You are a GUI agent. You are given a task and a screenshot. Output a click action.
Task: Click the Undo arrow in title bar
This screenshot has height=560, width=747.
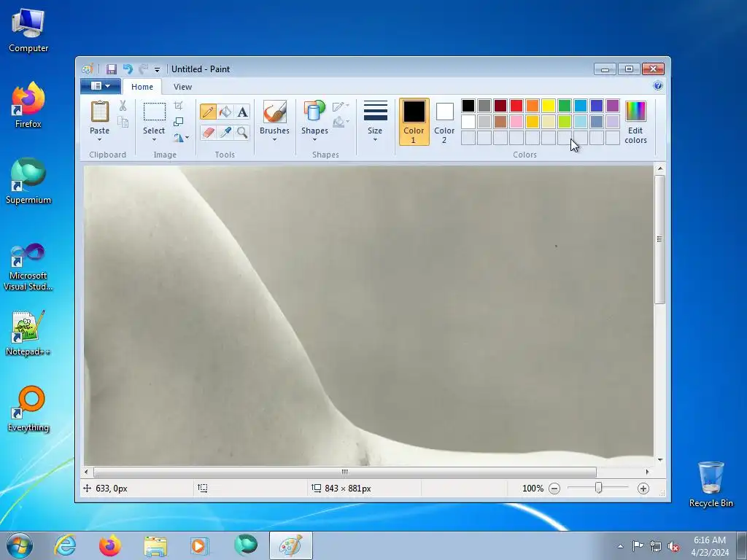coord(128,69)
